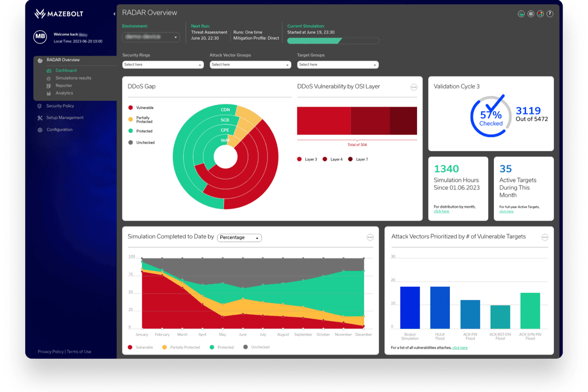Click the four-color status legend icon
This screenshot has width=588, height=392.
tap(540, 14)
